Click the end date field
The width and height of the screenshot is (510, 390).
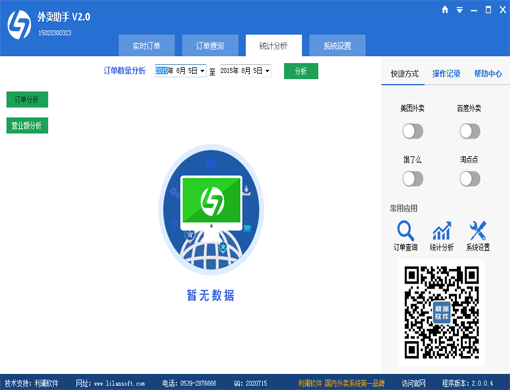click(245, 71)
